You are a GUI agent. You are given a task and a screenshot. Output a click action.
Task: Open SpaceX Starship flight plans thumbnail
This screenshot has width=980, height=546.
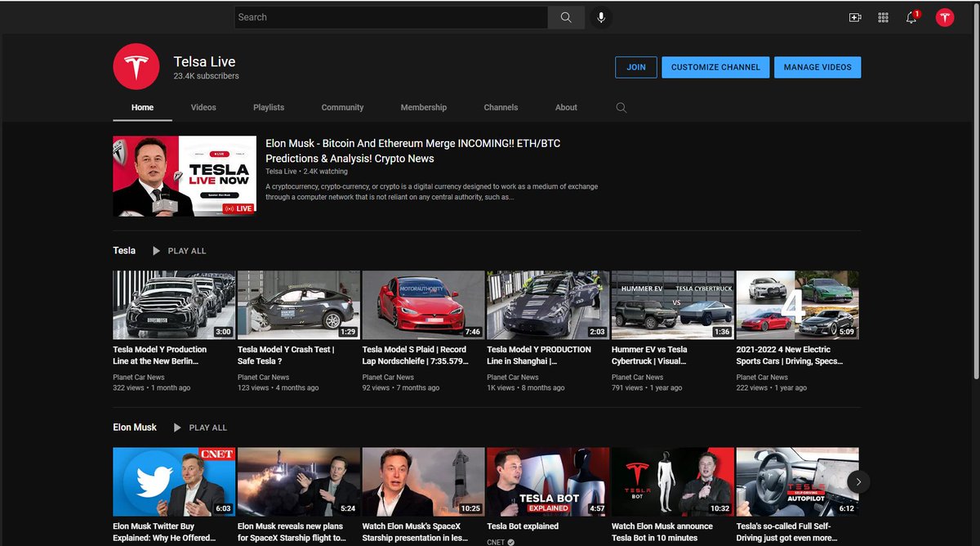(x=299, y=481)
